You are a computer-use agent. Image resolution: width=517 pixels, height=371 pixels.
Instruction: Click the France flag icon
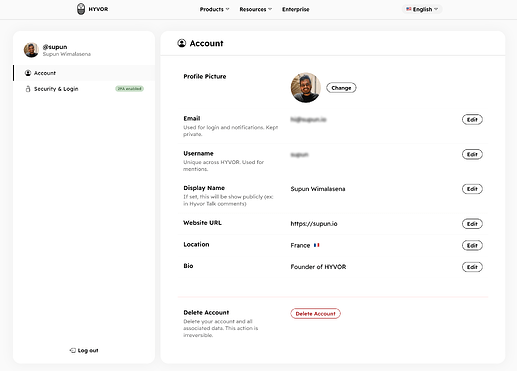pyautogui.click(x=317, y=245)
